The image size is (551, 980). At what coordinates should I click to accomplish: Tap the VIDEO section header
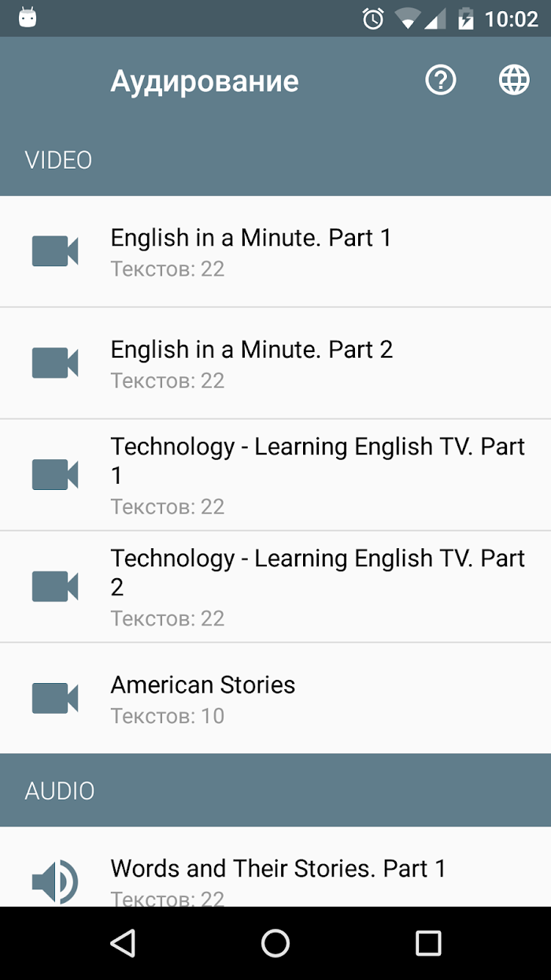click(x=275, y=160)
